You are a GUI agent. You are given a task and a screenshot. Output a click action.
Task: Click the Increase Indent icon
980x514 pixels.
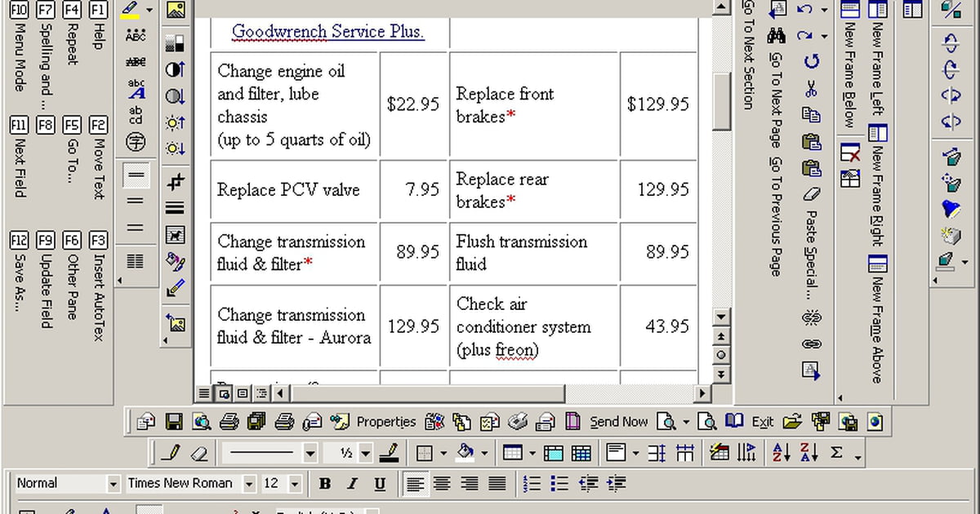[x=616, y=484]
